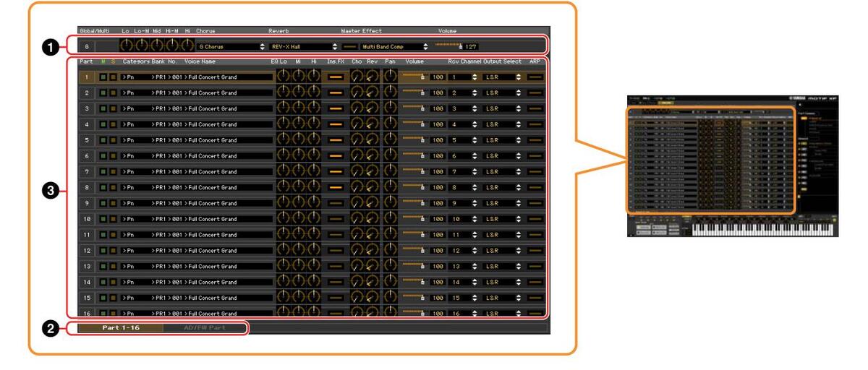The height and width of the screenshot is (370, 868).
Task: Click the Global master Volume slider
Action: point(448,46)
